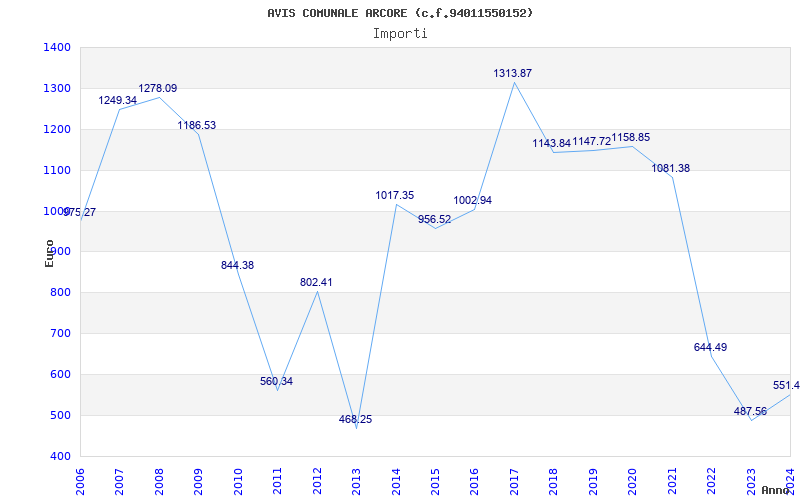Click the 2012 x-axis year label
The height and width of the screenshot is (500, 800).
pos(317,482)
